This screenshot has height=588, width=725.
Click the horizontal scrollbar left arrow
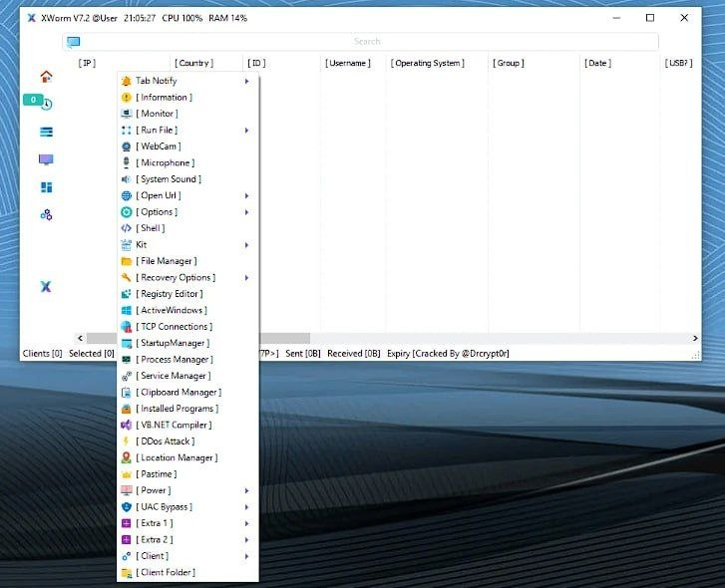80,338
